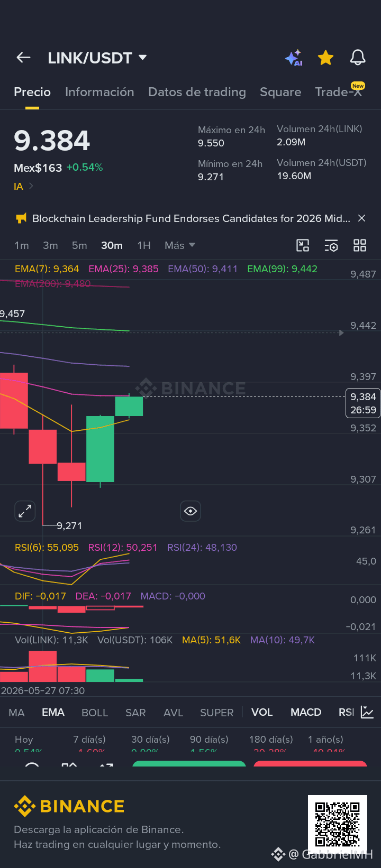
Task: Tap the Volumen 24h(USDT) value
Action: point(294,176)
